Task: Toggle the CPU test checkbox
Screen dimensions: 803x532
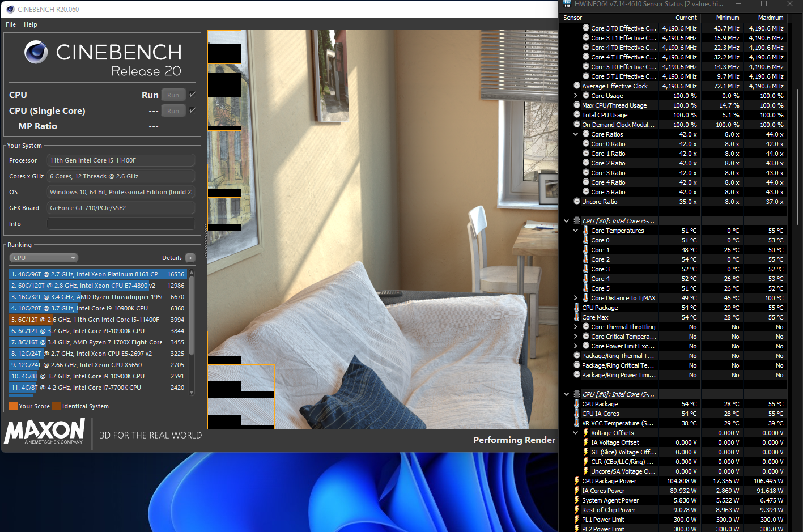Action: (193, 95)
